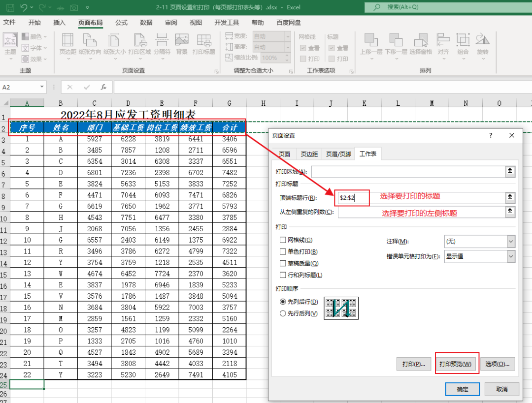Screen dimensions: 532x403
Task: Click the 确定 button
Action: point(463,389)
